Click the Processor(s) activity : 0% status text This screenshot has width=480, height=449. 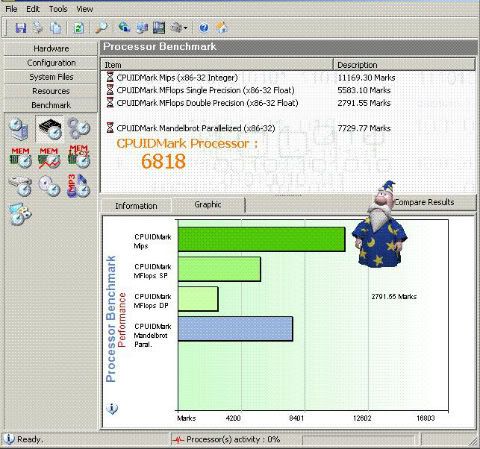click(x=233, y=440)
